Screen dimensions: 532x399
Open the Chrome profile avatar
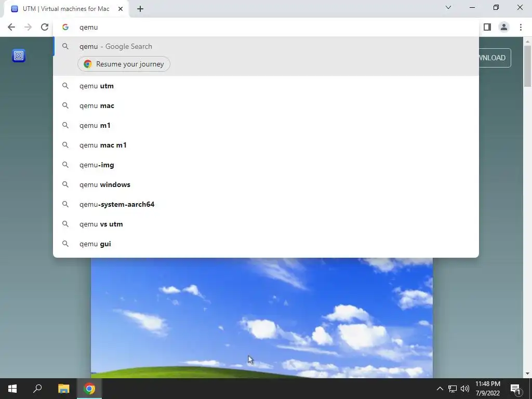[504, 27]
